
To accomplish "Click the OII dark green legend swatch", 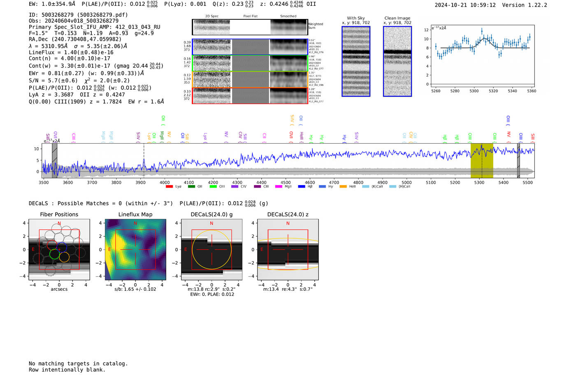I will 191,187.
